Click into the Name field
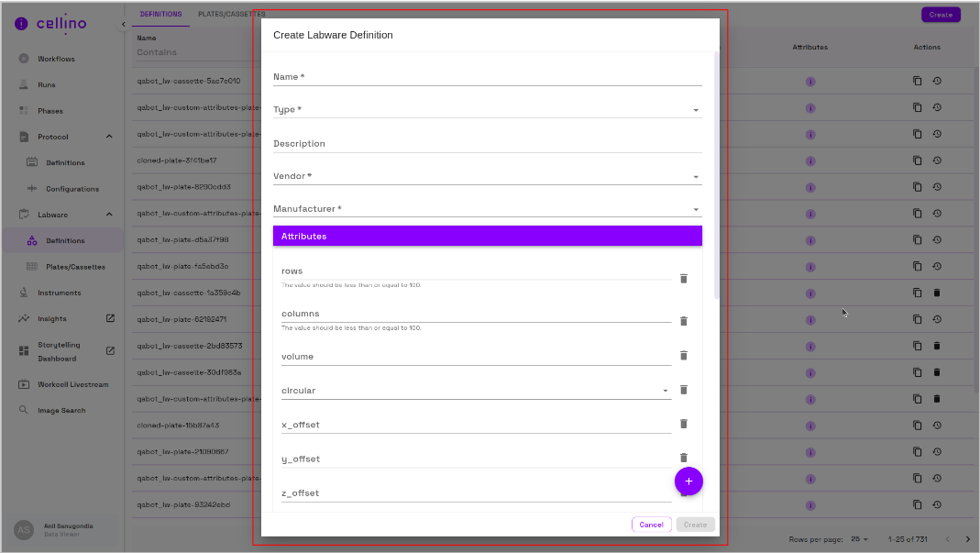980x553 pixels. [x=486, y=79]
